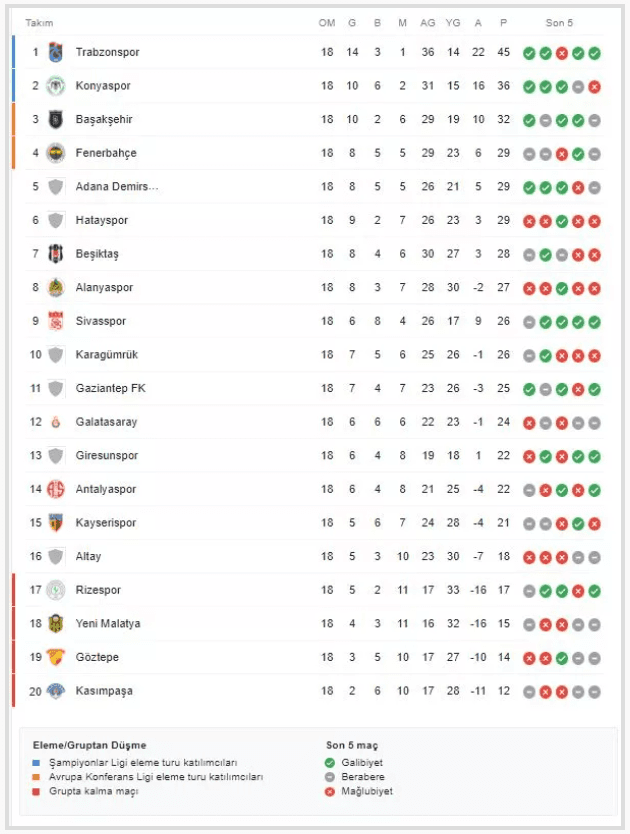Open the Antalyaspor logo icon

click(x=56, y=489)
